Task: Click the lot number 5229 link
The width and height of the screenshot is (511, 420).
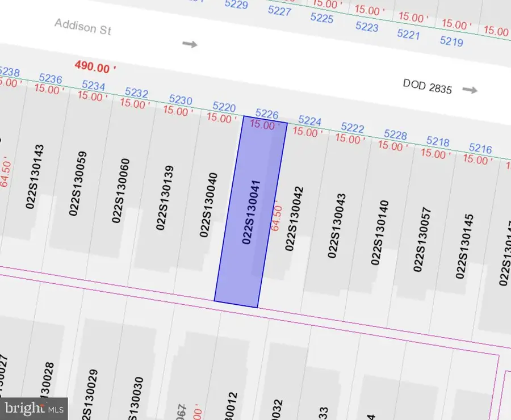Action: tap(236, 6)
